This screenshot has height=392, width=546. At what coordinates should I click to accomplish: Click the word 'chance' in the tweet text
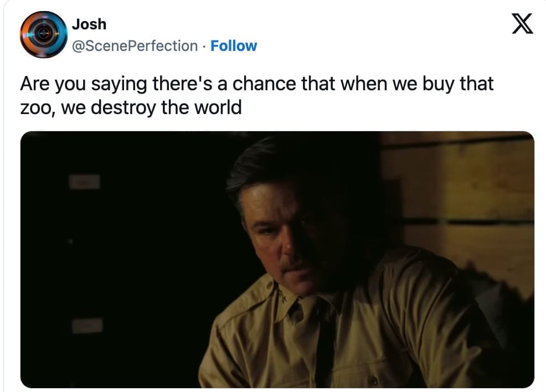coord(264,84)
